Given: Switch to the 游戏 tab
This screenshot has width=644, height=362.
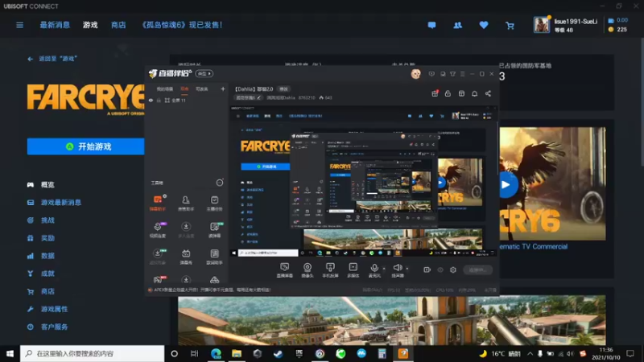Looking at the screenshot, I should point(90,25).
